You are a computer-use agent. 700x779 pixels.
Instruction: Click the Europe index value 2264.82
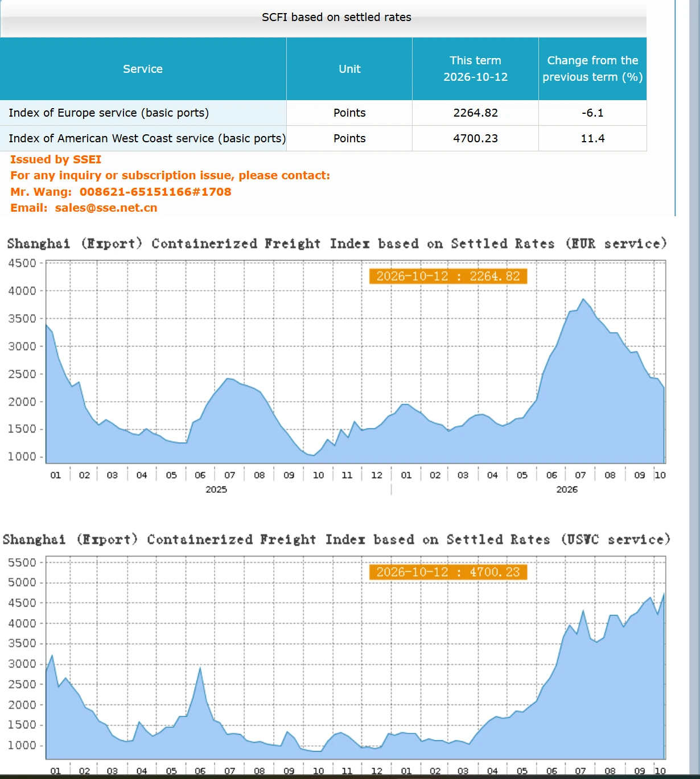475,113
